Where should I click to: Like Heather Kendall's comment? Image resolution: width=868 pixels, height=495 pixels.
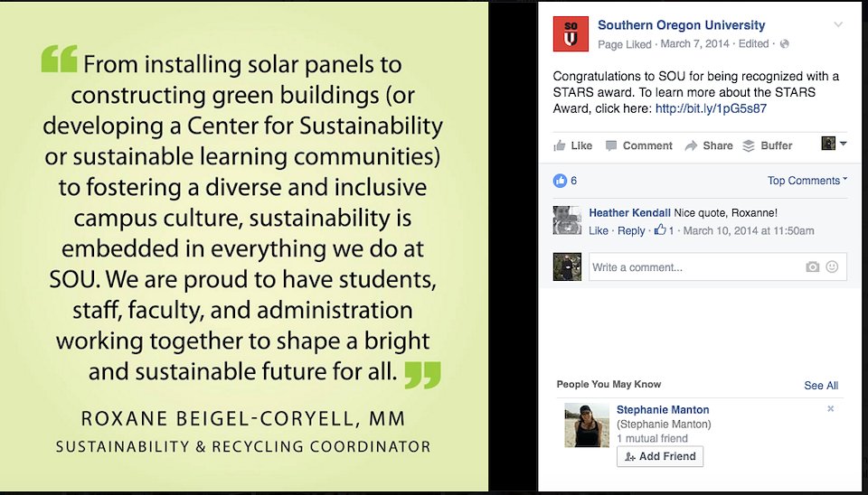pos(599,230)
